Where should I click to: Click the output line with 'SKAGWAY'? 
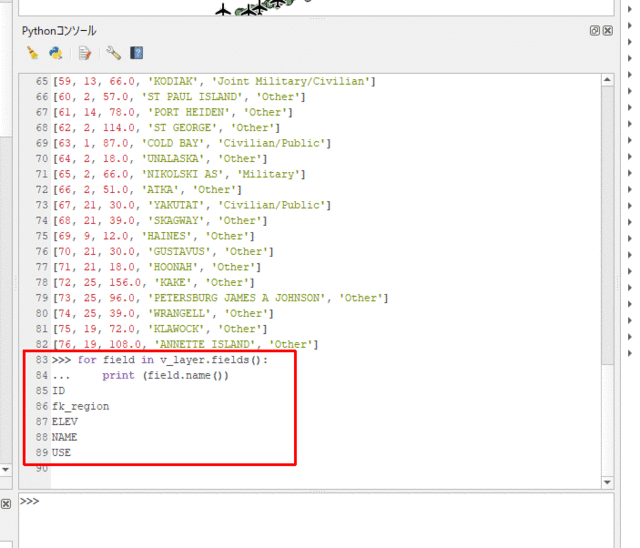click(160, 221)
